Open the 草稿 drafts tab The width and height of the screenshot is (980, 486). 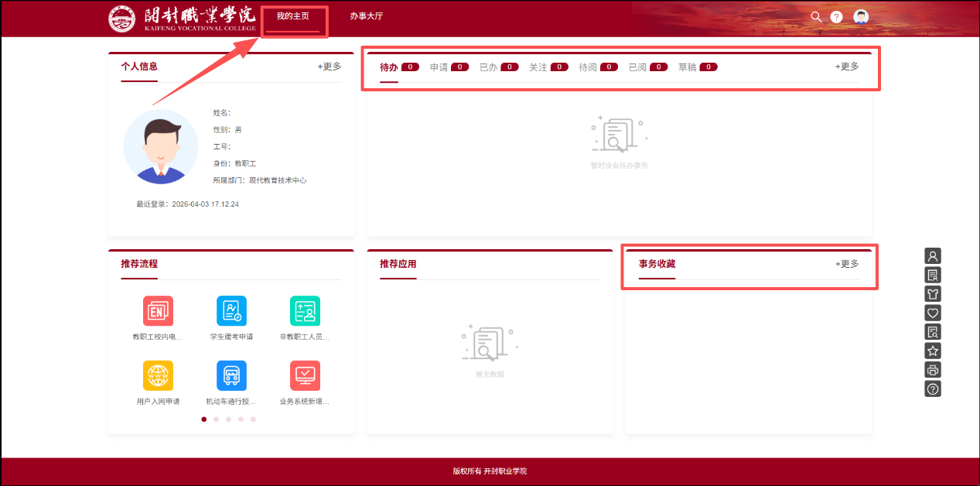click(x=687, y=67)
